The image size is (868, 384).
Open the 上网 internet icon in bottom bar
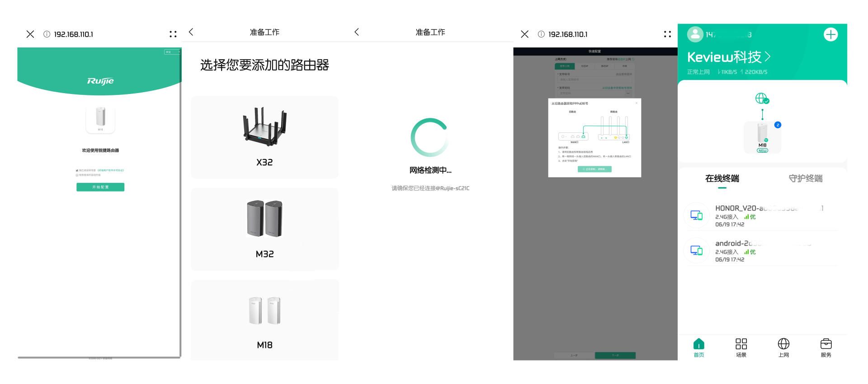coord(783,347)
